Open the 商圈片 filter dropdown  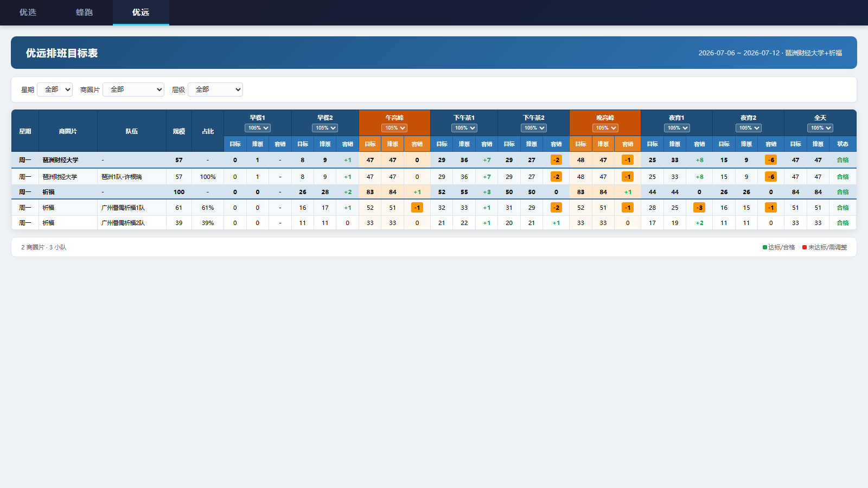point(133,89)
